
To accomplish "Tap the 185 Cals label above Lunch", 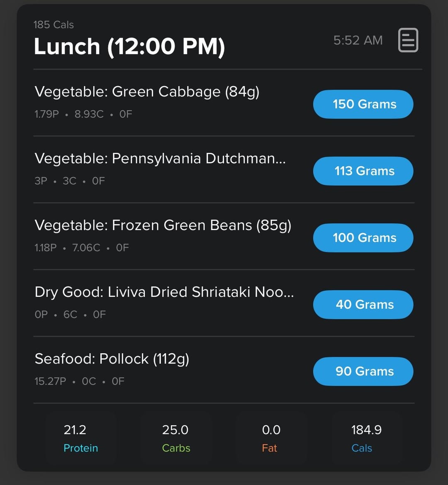I will click(54, 25).
